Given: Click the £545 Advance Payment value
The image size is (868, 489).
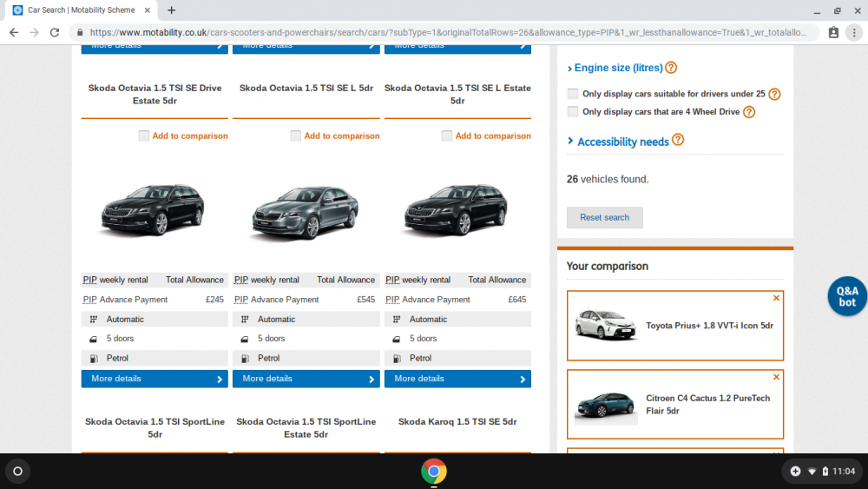Looking at the screenshot, I should [366, 300].
